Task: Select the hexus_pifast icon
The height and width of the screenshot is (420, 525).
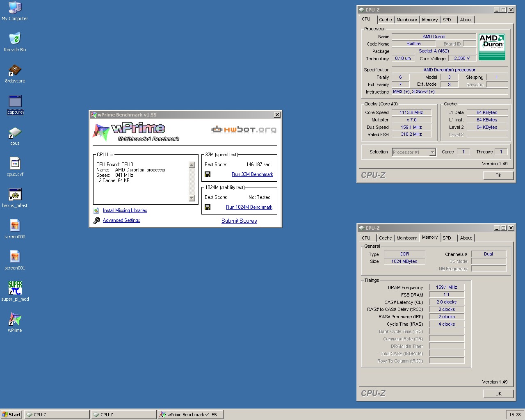Action: [15, 194]
